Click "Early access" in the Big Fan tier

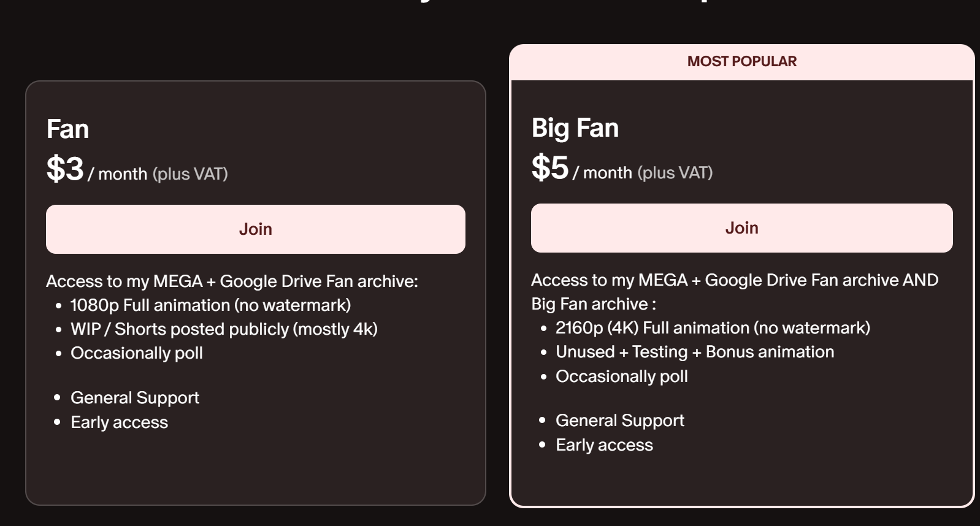point(604,445)
